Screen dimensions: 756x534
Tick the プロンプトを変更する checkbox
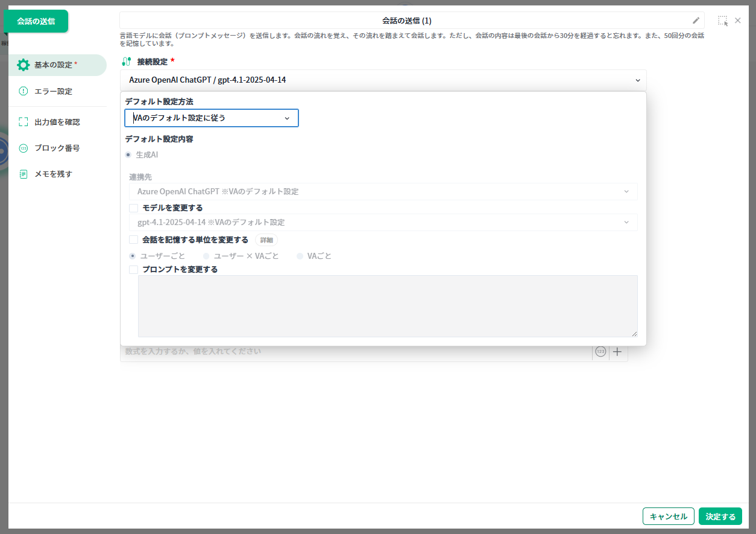tap(134, 270)
